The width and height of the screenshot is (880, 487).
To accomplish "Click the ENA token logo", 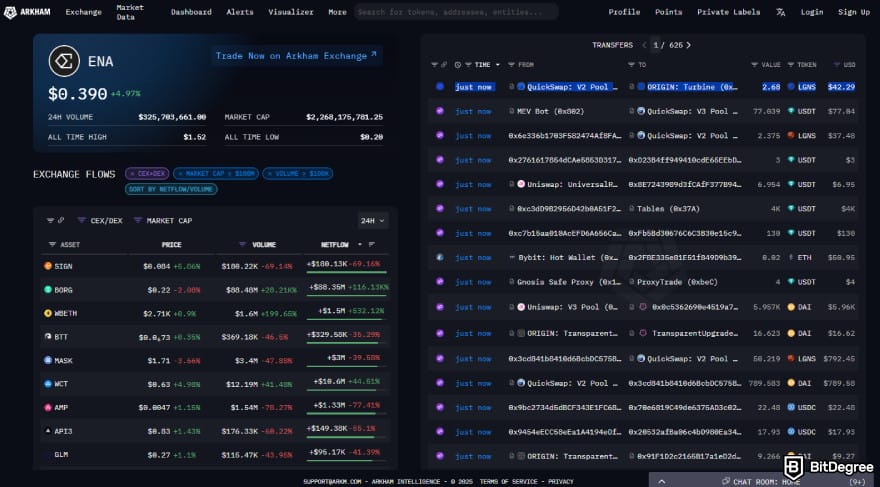I will pyautogui.click(x=64, y=61).
